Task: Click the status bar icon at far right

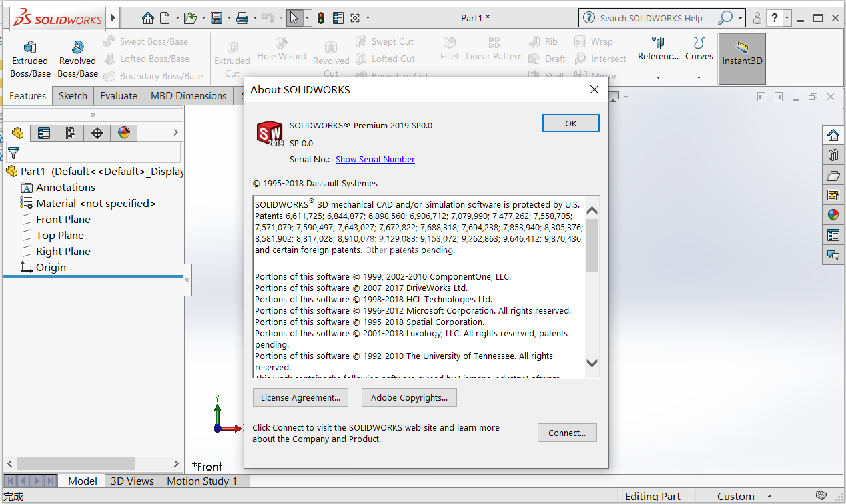Action: click(x=823, y=496)
